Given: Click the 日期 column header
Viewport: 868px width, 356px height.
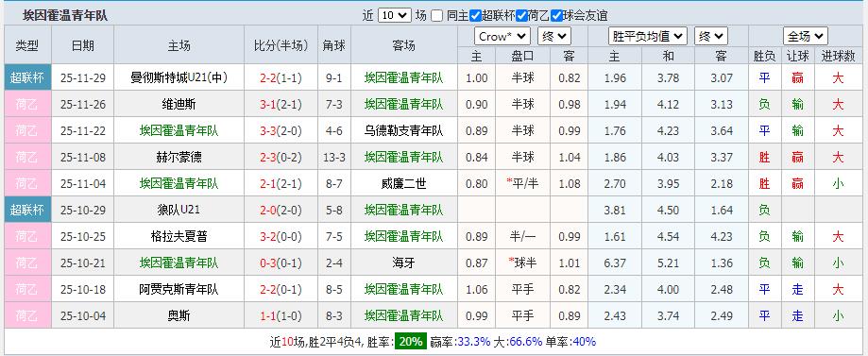Looking at the screenshot, I should [x=82, y=45].
